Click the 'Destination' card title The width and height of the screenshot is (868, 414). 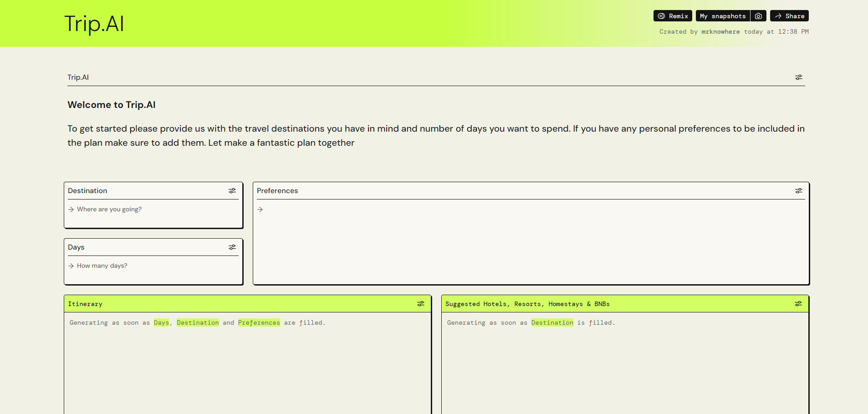point(87,191)
